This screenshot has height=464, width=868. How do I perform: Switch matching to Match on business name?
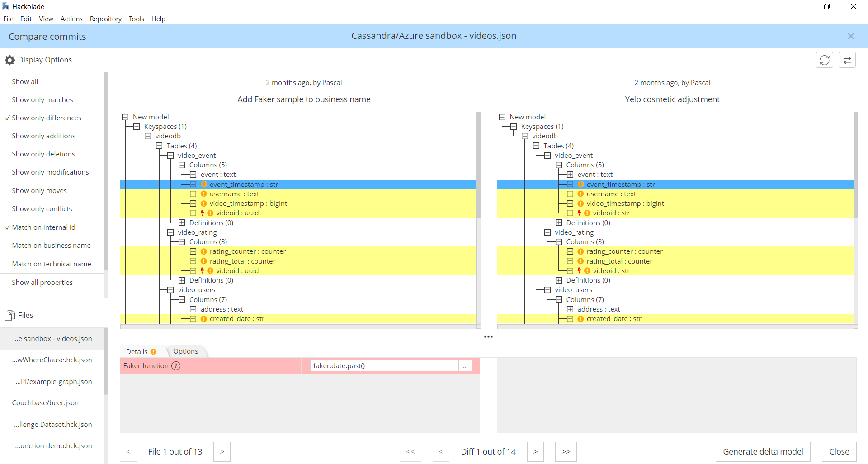(x=51, y=245)
